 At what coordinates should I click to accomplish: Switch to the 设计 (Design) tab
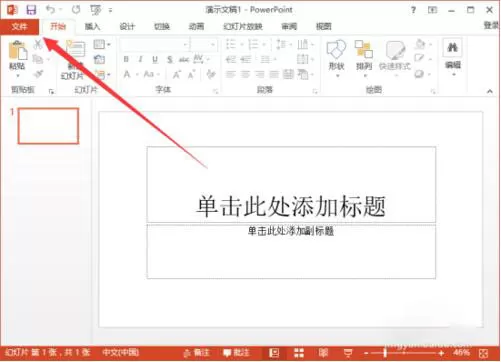pyautogui.click(x=127, y=27)
